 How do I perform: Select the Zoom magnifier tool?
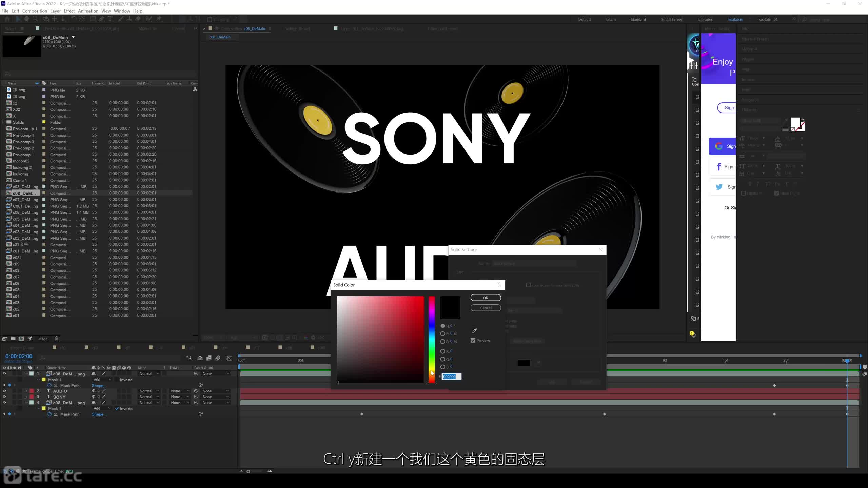[x=35, y=19]
